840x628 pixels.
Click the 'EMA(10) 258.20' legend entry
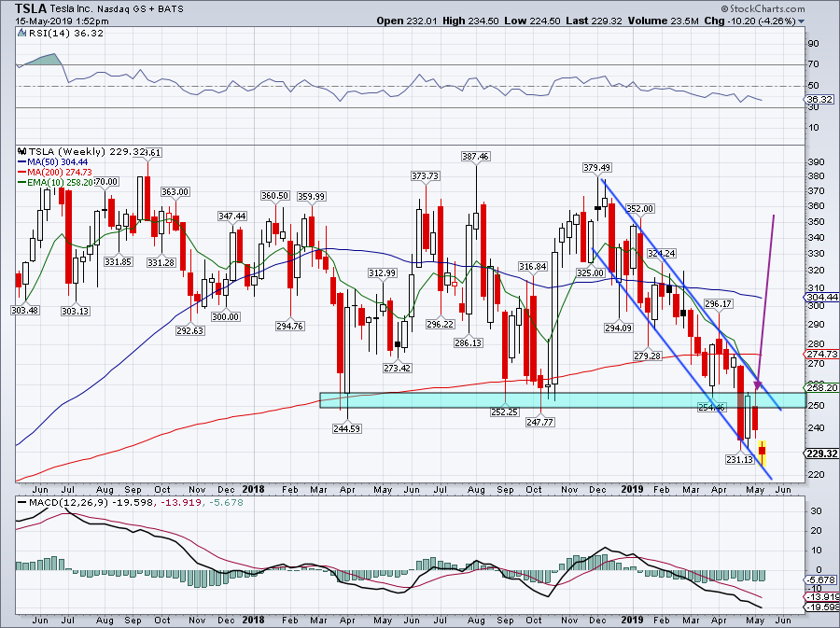(x=56, y=183)
